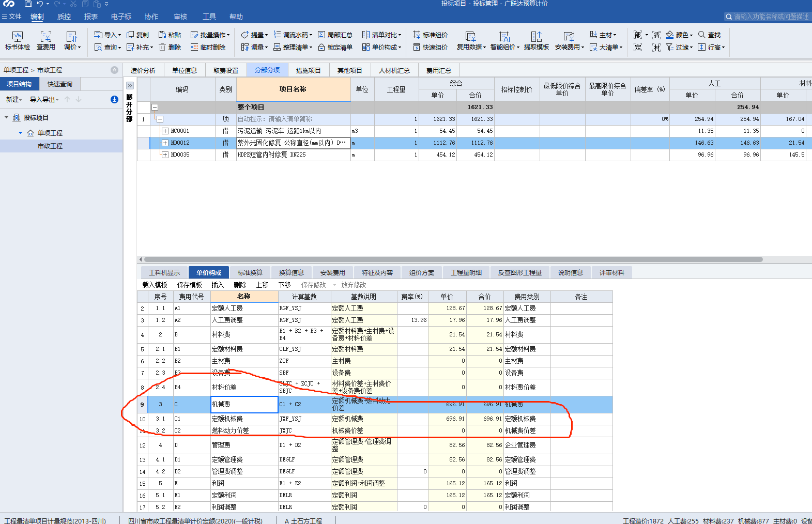Expand row ND0035 plus box
Viewport: 812px width, 524px height.
point(165,155)
